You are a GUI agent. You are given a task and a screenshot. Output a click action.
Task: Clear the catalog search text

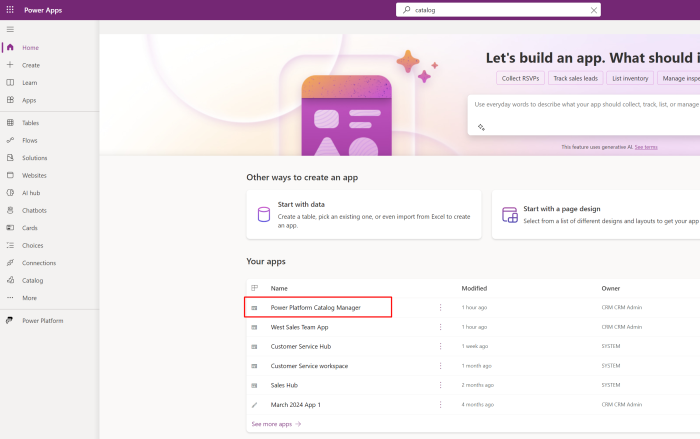click(593, 10)
